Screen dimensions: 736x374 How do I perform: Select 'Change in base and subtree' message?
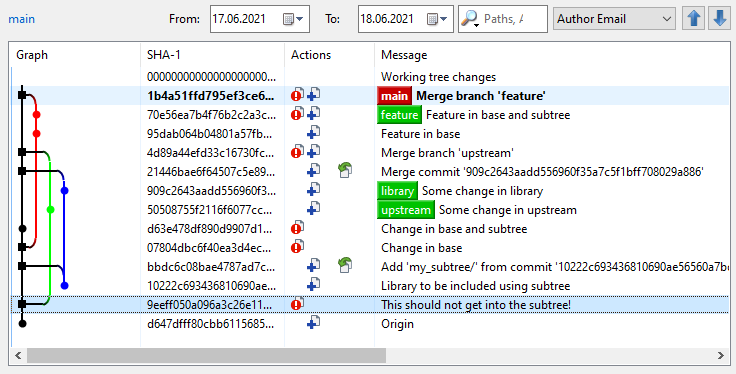454,229
